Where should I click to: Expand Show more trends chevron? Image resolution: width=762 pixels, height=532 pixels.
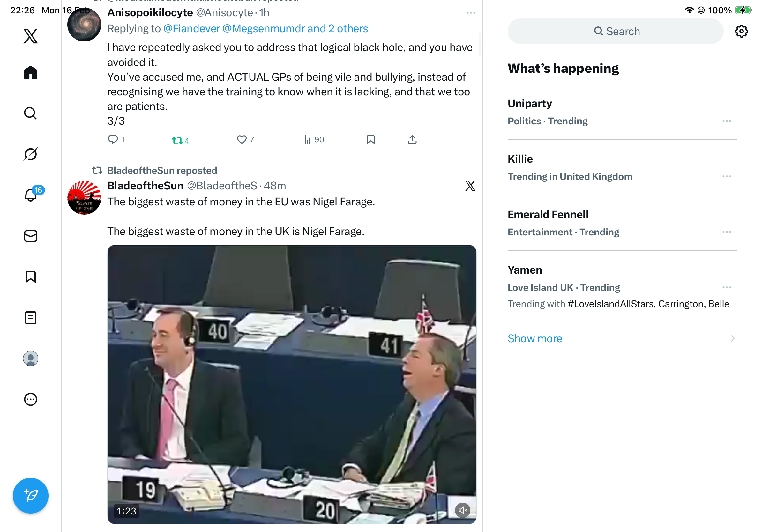(x=732, y=338)
